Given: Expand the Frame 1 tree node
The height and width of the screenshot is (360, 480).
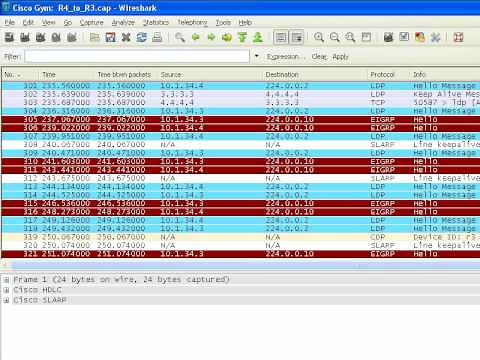Looking at the screenshot, I should 6,280.
